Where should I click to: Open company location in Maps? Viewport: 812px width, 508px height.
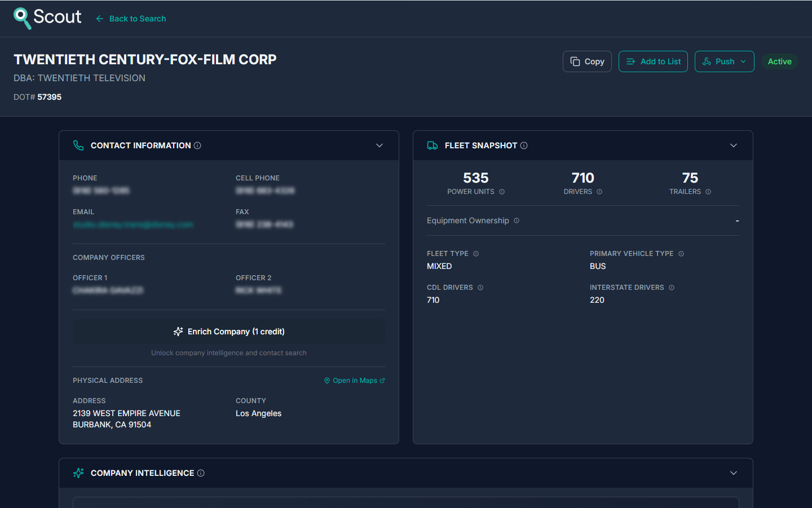coord(354,380)
